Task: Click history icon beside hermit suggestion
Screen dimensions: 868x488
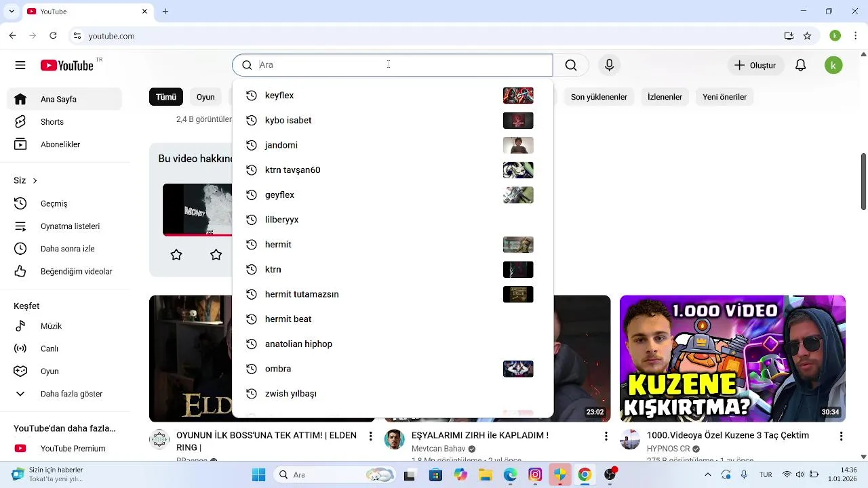Action: point(252,245)
